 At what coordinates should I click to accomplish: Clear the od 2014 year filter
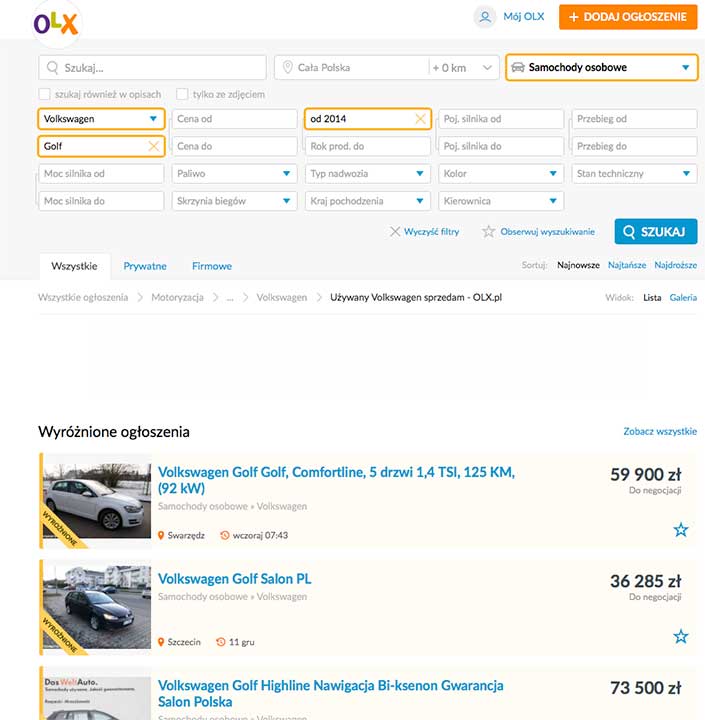[420, 119]
